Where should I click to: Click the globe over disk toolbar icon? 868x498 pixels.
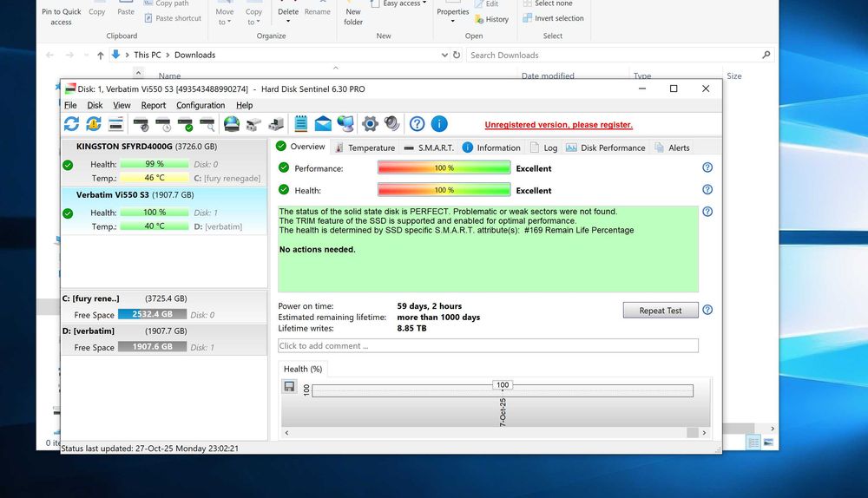point(232,124)
